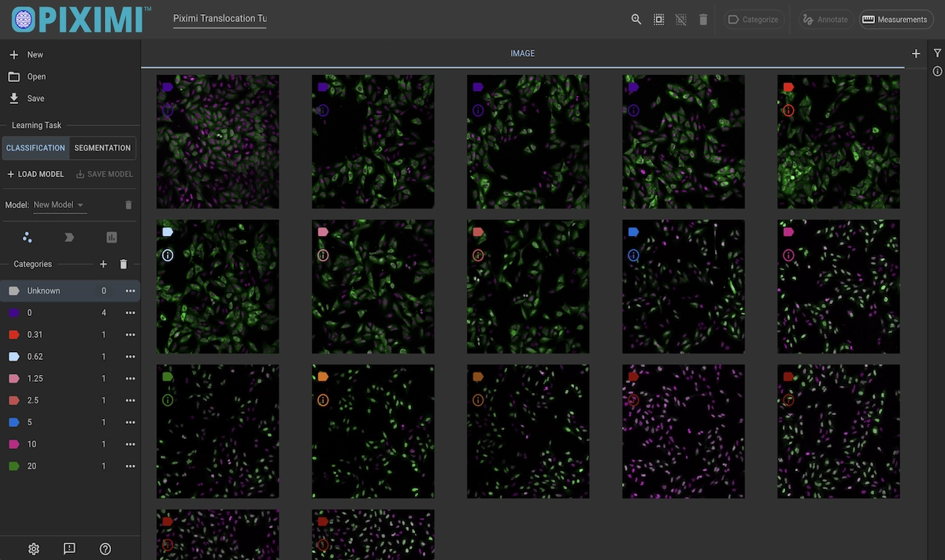Open the send feedback icon
Screen dimensions: 945x560
[69, 549]
